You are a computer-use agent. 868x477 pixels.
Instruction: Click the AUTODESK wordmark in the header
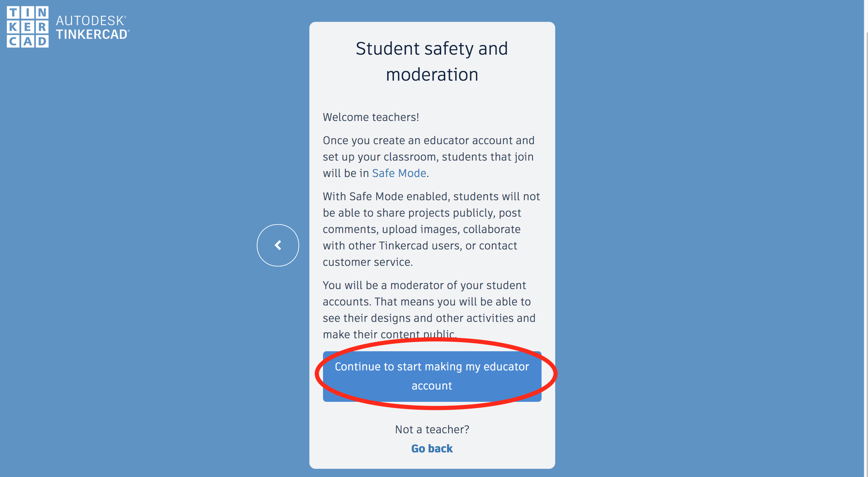click(x=90, y=21)
